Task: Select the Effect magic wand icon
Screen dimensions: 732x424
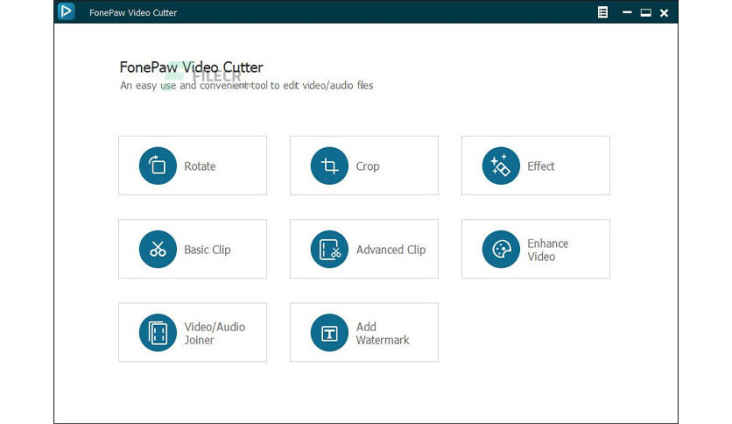Action: (x=501, y=166)
